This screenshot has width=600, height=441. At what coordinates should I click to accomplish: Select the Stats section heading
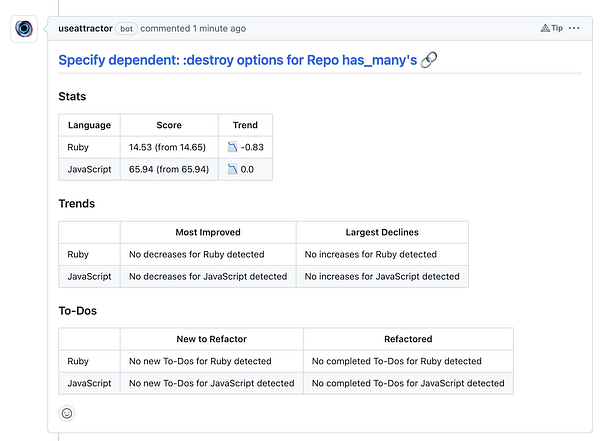point(72,97)
